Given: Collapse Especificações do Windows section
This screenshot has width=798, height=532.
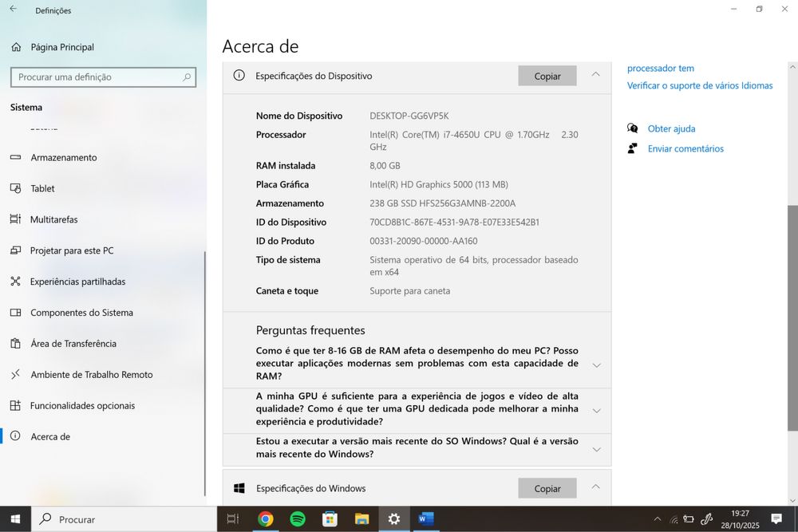Looking at the screenshot, I should coord(596,487).
